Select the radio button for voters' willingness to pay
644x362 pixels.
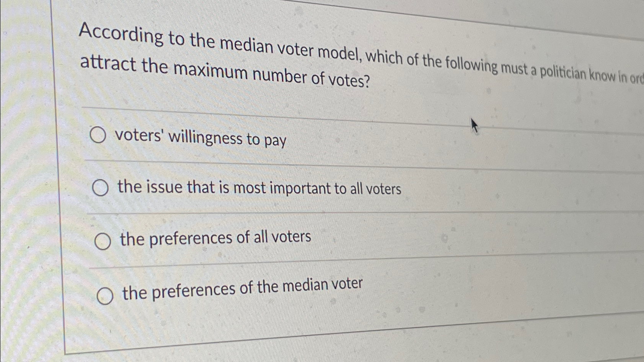pos(98,135)
